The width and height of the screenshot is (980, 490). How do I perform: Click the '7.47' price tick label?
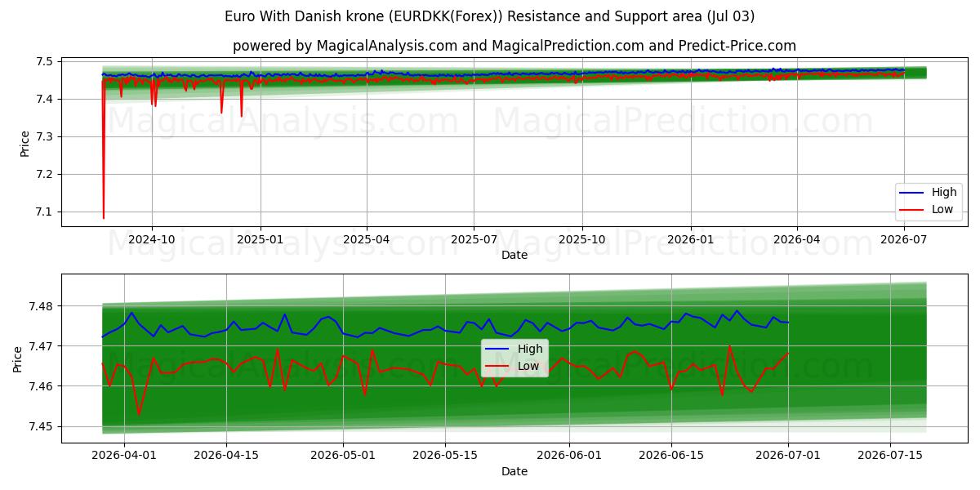point(42,346)
